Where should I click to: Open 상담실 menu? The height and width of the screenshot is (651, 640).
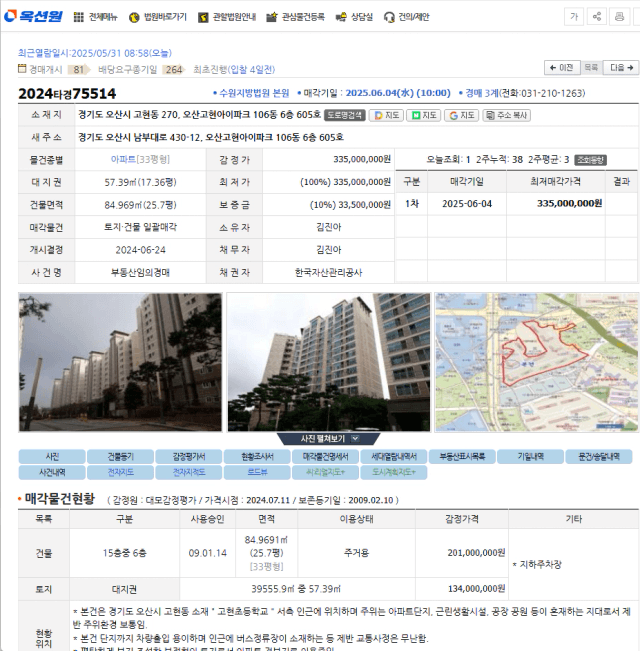[x=354, y=17]
